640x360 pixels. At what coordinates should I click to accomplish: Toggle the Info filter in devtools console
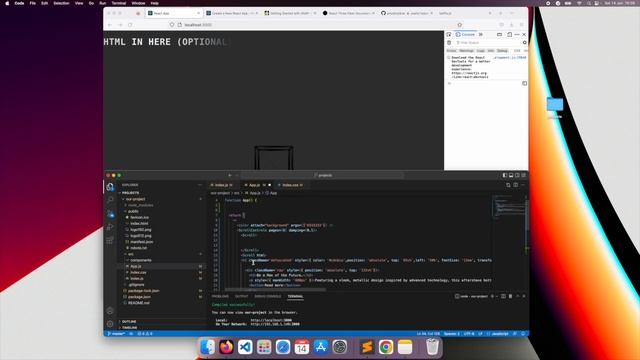(x=491, y=51)
